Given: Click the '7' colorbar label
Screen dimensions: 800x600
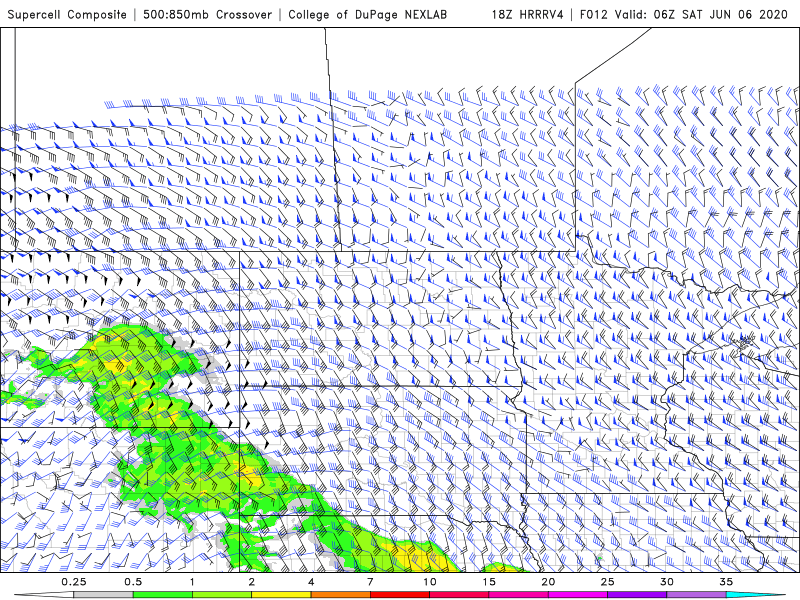Looking at the screenshot, I should 370,582.
